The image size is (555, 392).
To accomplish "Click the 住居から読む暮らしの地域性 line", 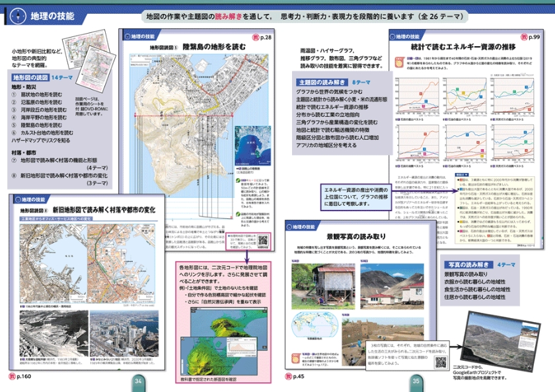I will 475,297.
